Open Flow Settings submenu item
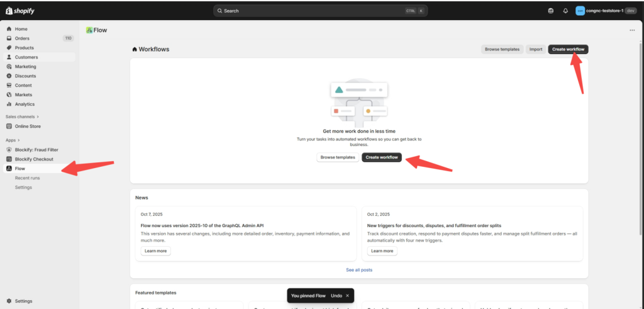The width and height of the screenshot is (644, 309). pos(23,188)
